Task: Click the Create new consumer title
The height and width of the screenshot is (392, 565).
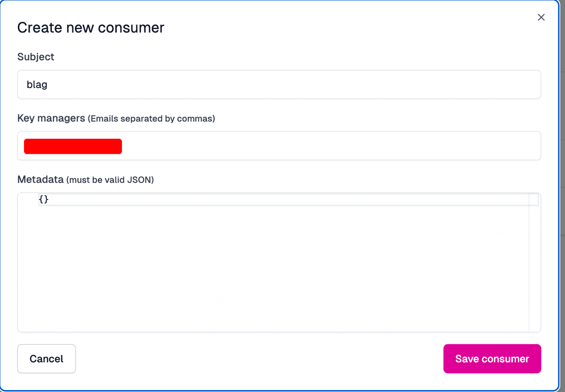Action: [90, 27]
